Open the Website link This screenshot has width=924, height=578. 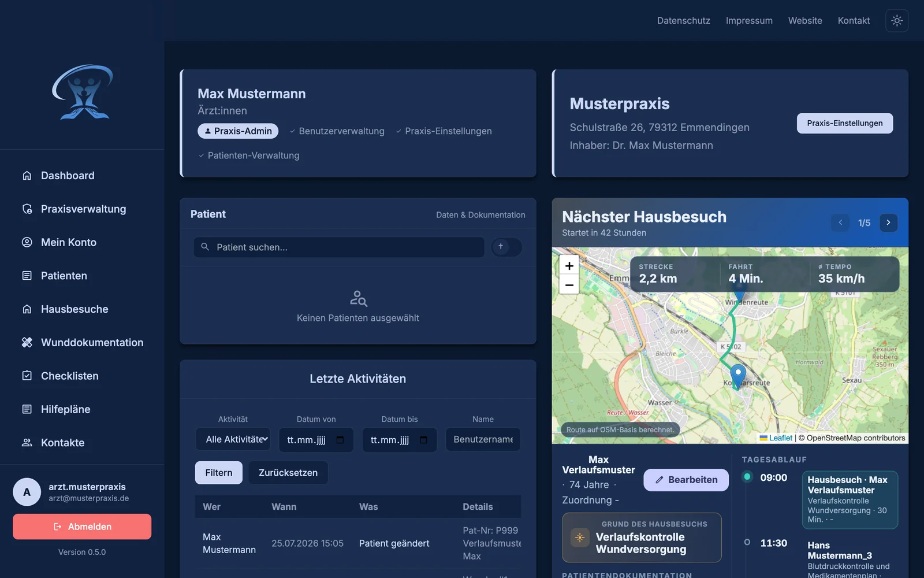805,20
